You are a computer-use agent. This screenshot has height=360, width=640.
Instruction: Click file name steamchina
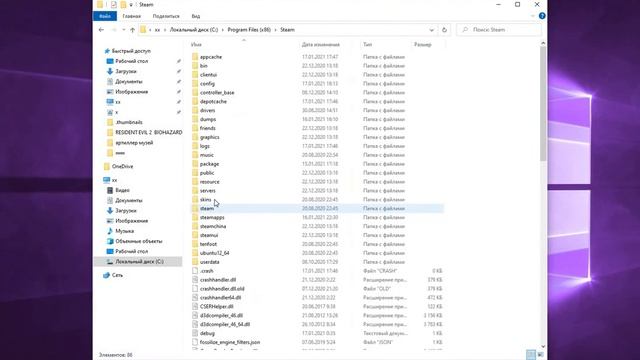point(213,227)
